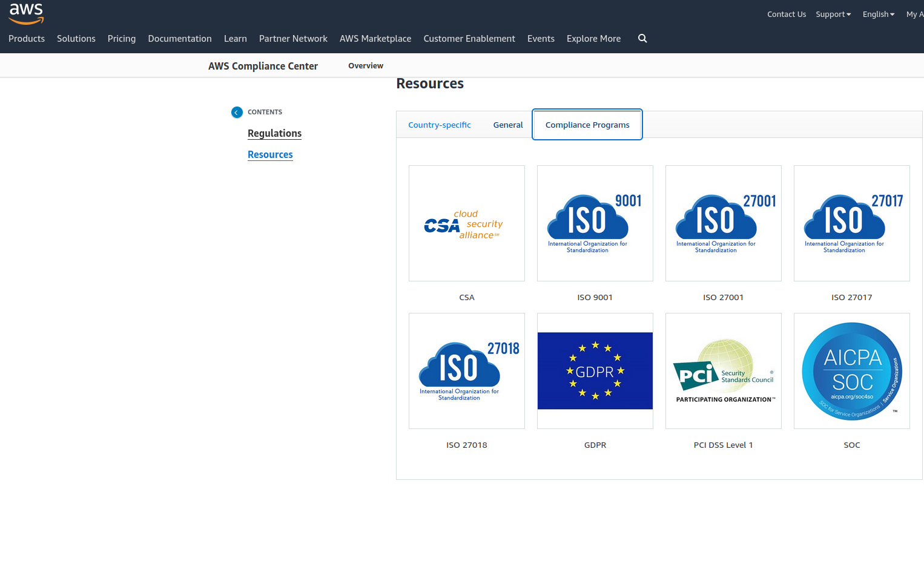Open the ISO 27001 logo tile

coord(724,223)
